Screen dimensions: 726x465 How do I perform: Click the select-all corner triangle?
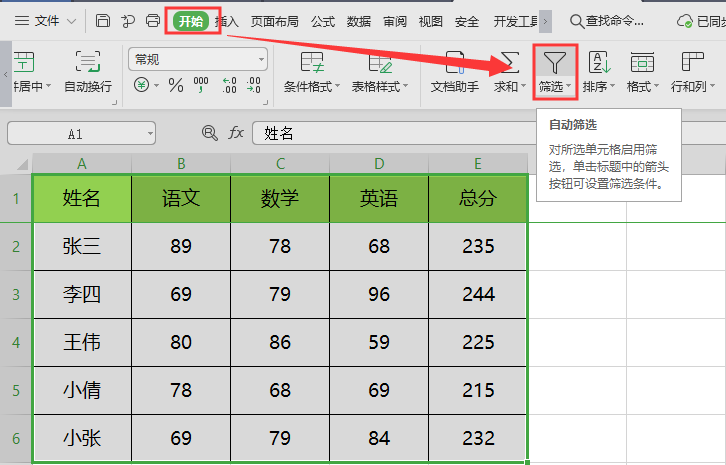tap(22, 164)
